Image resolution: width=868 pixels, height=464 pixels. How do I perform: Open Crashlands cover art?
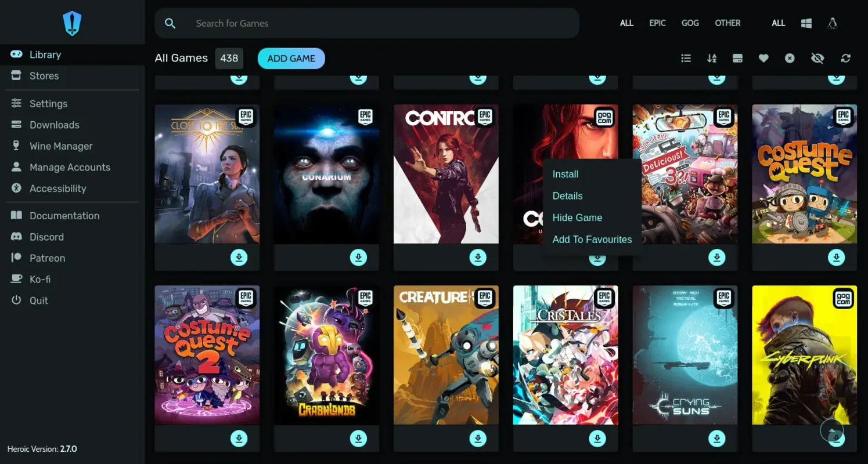point(327,355)
